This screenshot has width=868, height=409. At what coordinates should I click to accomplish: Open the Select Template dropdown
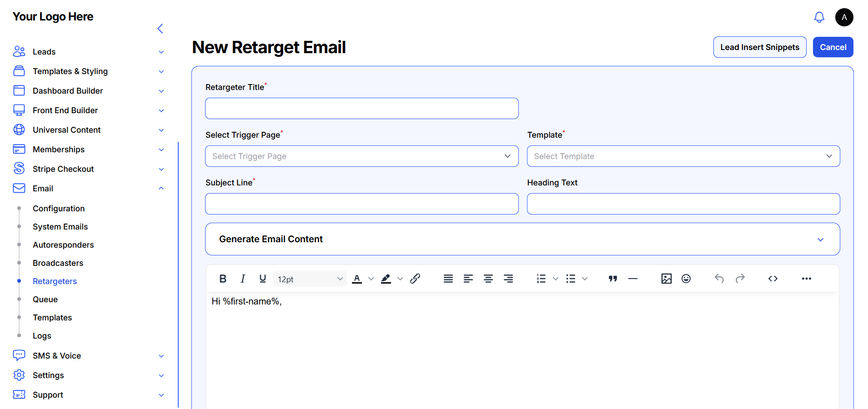[x=683, y=156]
